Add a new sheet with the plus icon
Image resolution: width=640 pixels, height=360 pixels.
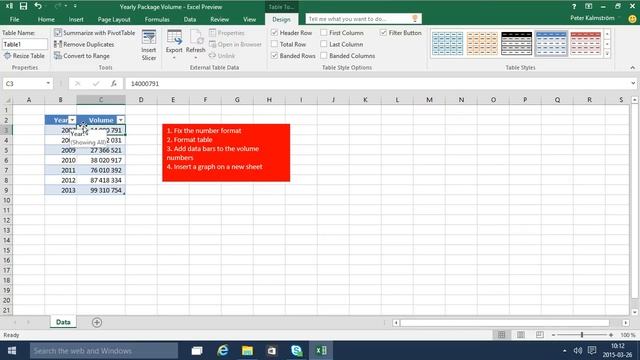(x=97, y=322)
